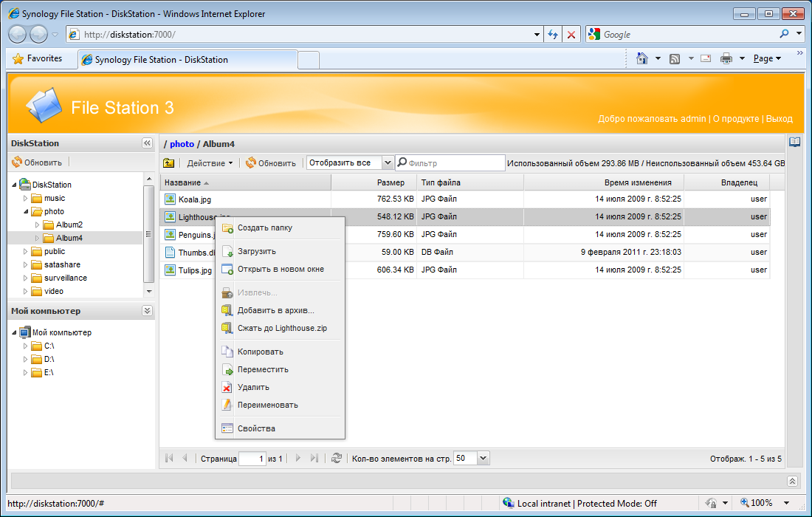
Task: Click the Favorites star button
Action: coord(38,58)
